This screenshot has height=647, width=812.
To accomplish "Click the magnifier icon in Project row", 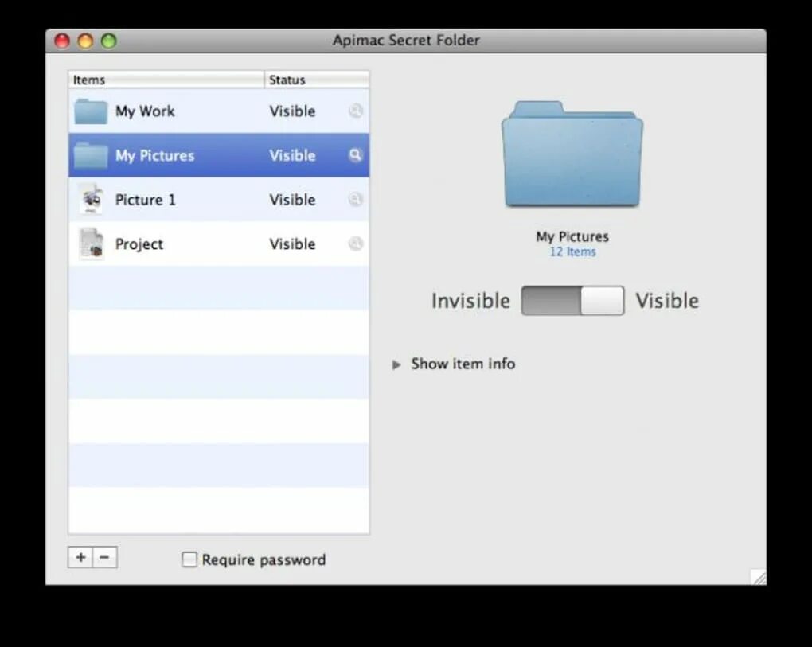I will pos(355,244).
